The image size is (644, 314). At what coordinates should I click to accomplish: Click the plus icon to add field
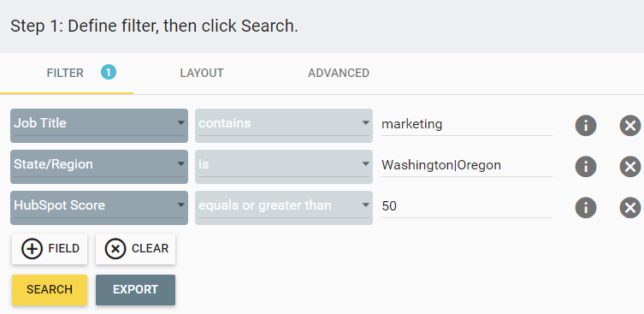(x=32, y=249)
